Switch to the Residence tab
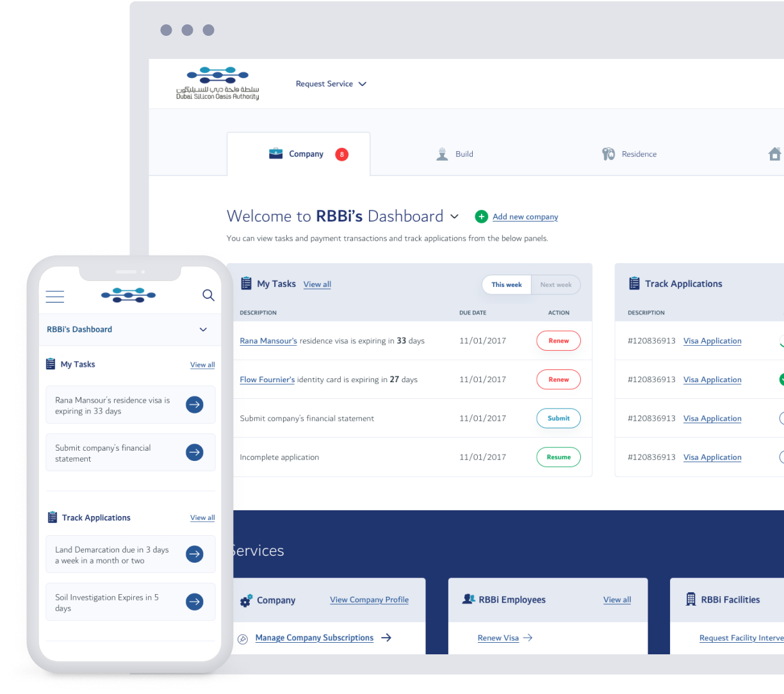This screenshot has height=694, width=784. (630, 154)
